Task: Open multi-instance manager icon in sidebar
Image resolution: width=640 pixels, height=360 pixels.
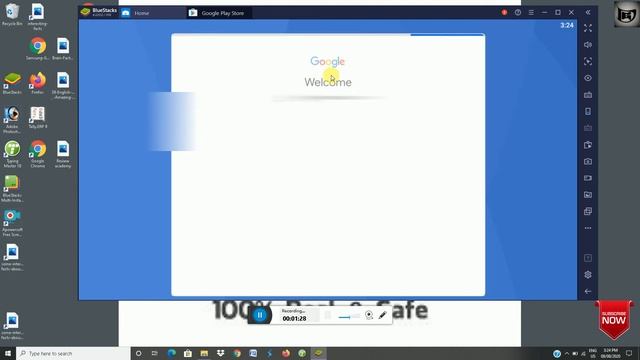Action: point(588,211)
